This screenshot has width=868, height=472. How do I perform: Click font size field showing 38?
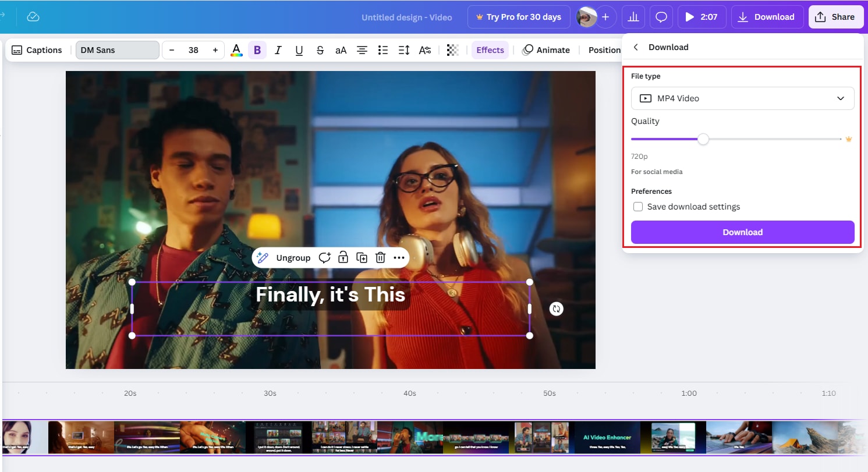click(193, 50)
